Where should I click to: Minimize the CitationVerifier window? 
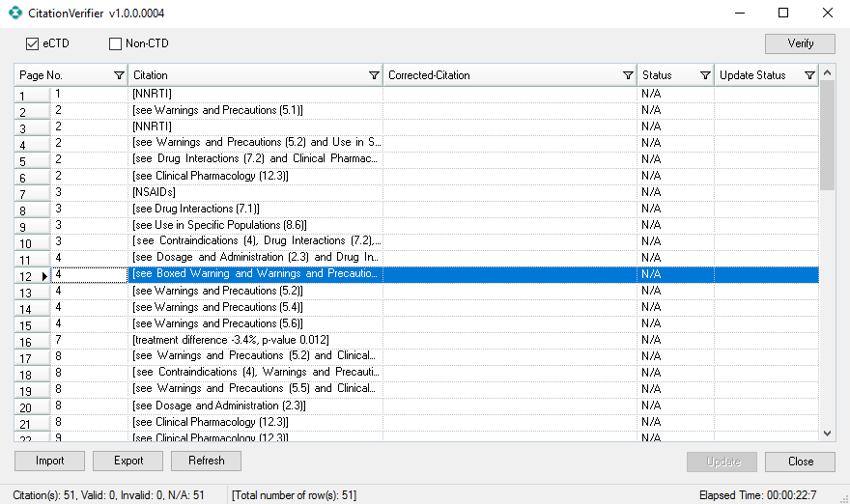coord(740,13)
